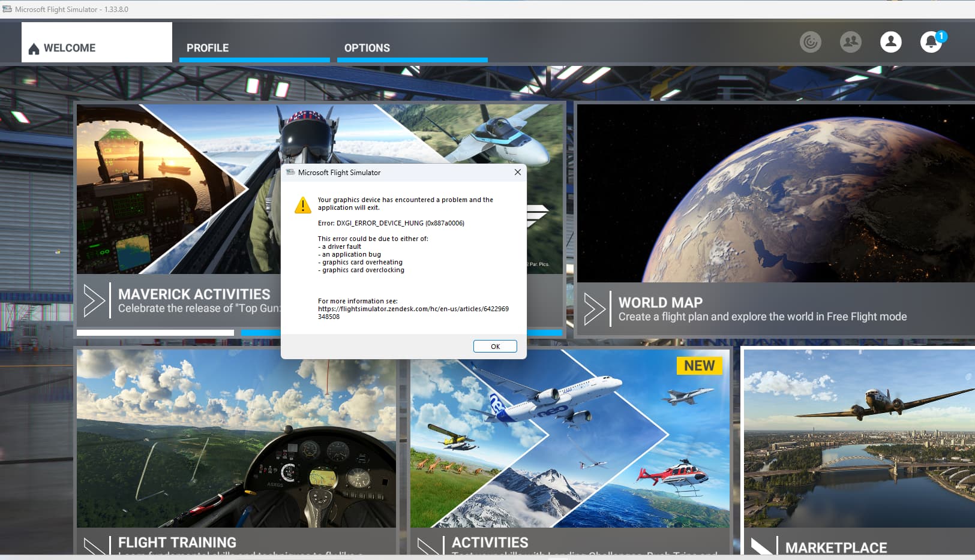Viewport: 975px width, 560px height.
Task: Click the circular swirl activity icon
Action: point(810,42)
